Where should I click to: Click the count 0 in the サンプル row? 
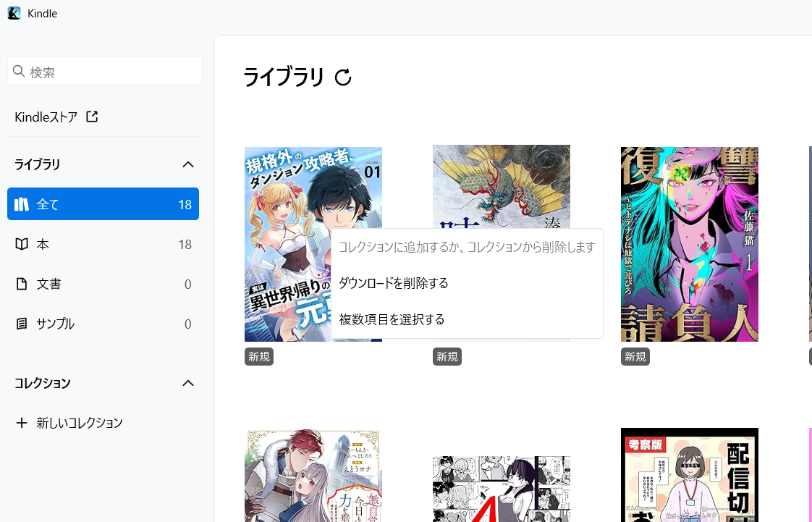(188, 324)
